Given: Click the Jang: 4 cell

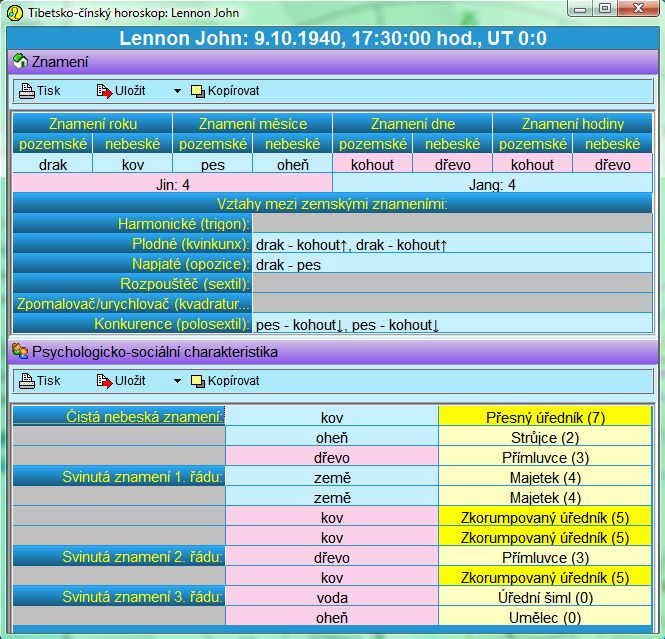Looking at the screenshot, I should tap(492, 184).
